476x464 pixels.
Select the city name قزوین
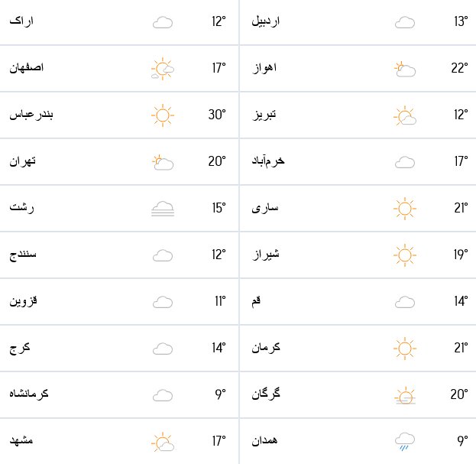pos(24,301)
